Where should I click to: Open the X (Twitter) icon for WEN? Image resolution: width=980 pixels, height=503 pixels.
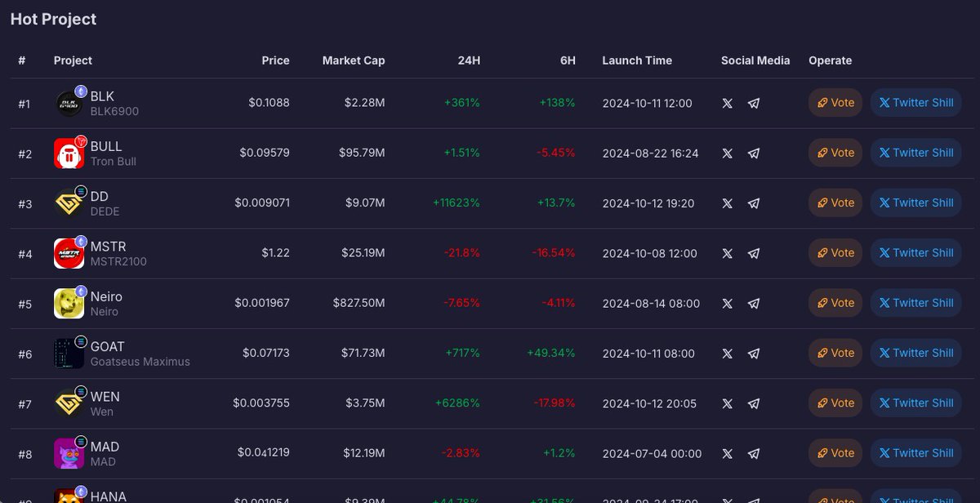tap(728, 403)
